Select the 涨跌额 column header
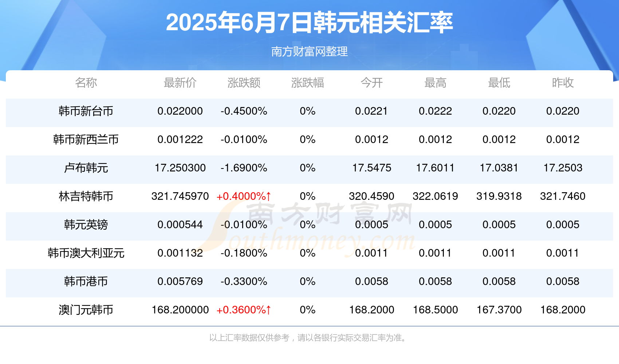Image resolution: width=619 pixels, height=364 pixels. [244, 83]
